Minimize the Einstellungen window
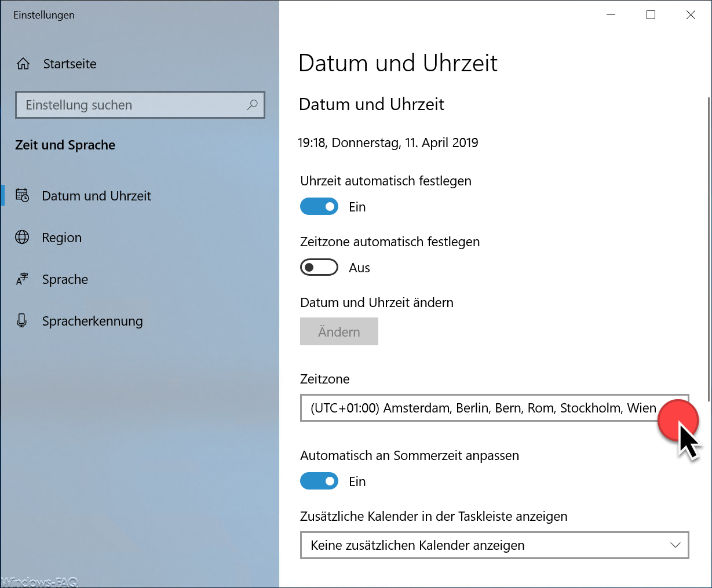The width and height of the screenshot is (712, 588). click(611, 15)
